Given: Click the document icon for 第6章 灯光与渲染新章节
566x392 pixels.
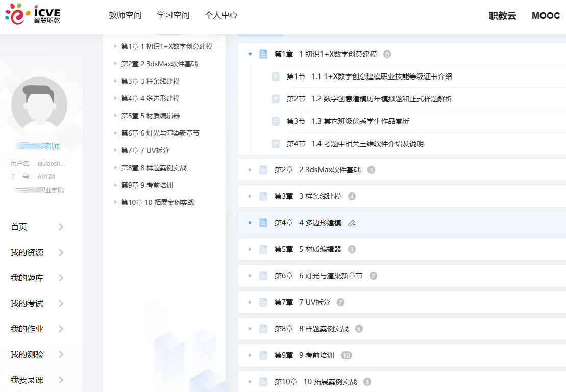Looking at the screenshot, I should (263, 276).
